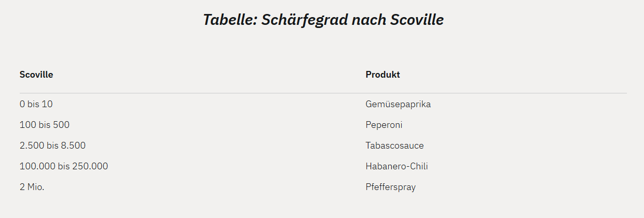Click the heading 'Tabelle: Schärfegrad nach Scoville'
The width and height of the screenshot is (644, 218).
(323, 20)
